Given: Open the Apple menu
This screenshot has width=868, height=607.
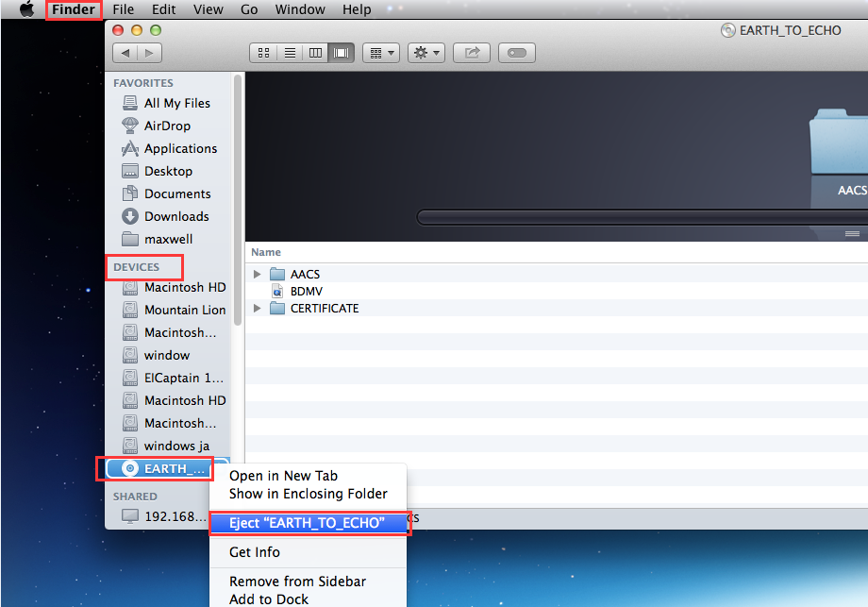Looking at the screenshot, I should (x=26, y=9).
